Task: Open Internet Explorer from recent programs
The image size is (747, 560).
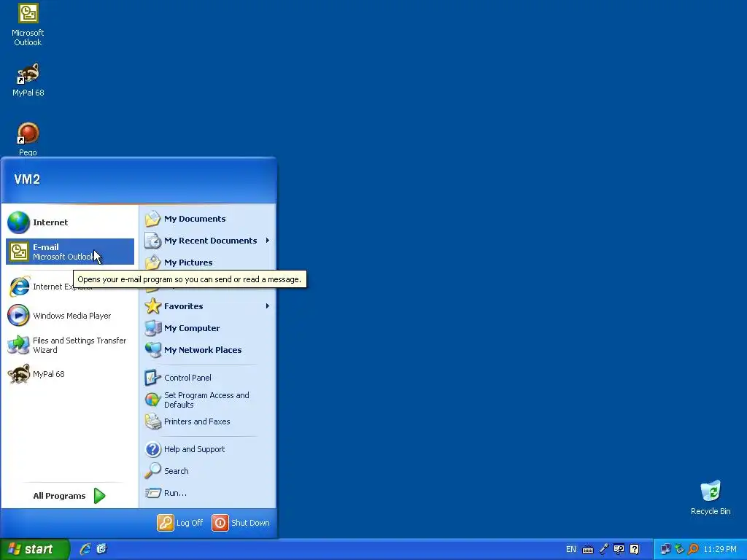Action: point(70,287)
